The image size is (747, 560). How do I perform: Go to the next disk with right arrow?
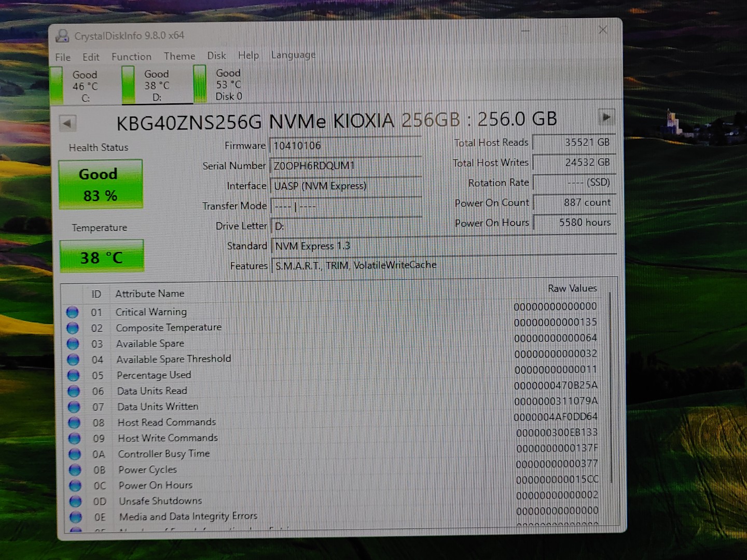(x=606, y=117)
